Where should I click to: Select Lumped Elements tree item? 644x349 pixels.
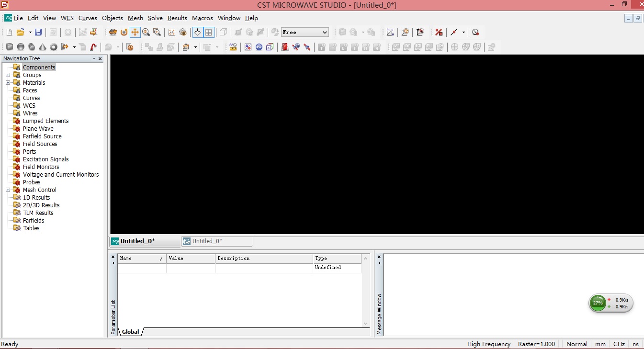[45, 121]
